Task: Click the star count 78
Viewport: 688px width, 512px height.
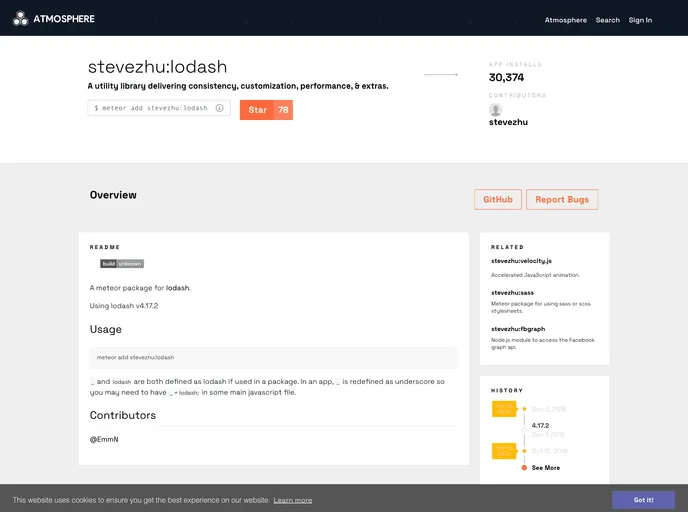Action: click(283, 110)
